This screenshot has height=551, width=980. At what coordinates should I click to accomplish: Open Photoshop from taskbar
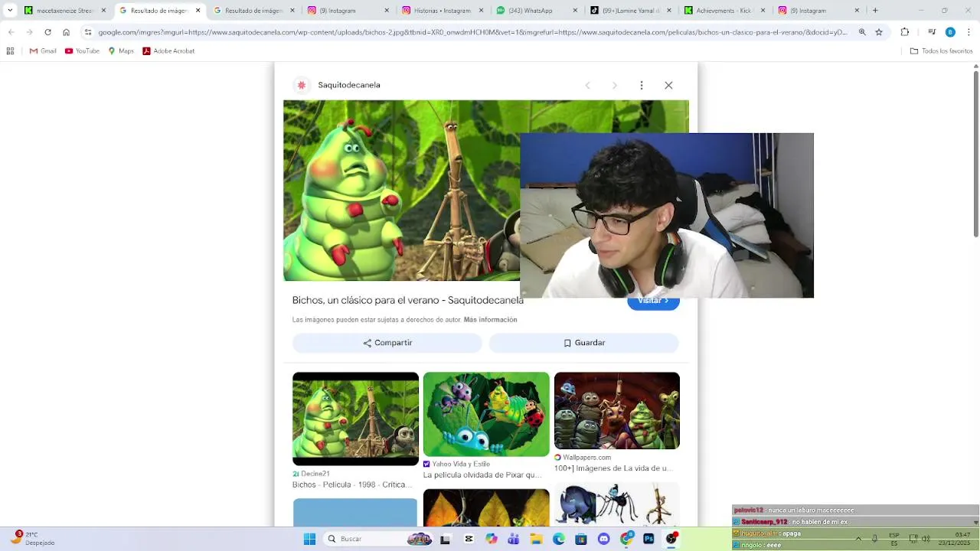[648, 539]
